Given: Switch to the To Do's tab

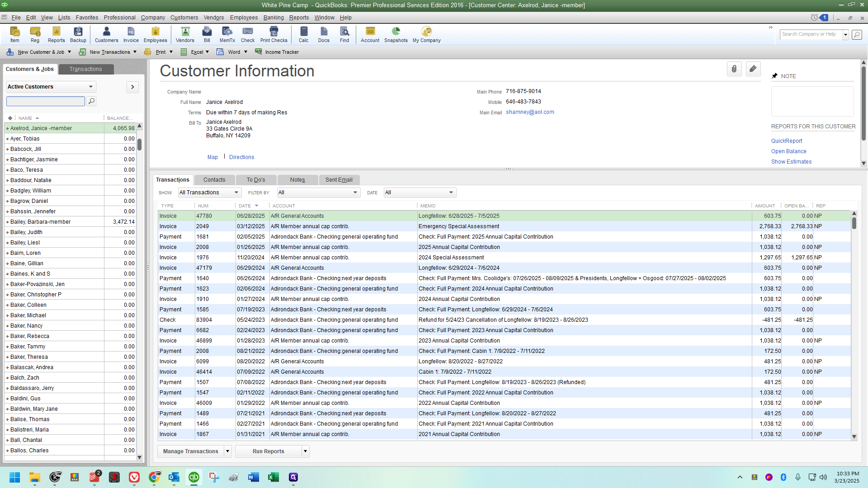Looking at the screenshot, I should [x=256, y=180].
